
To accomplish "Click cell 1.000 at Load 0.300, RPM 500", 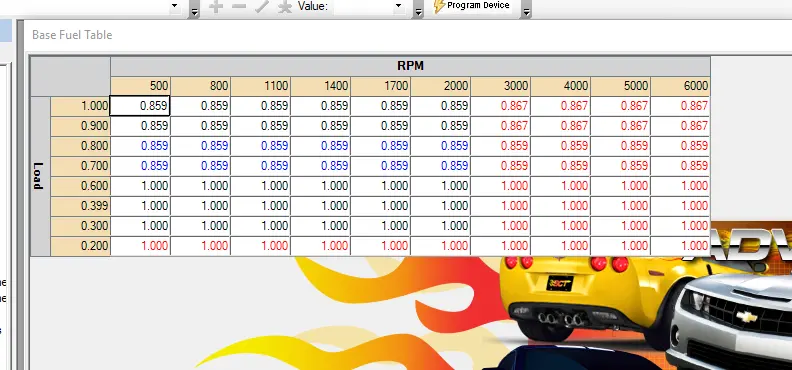I will 140,226.
